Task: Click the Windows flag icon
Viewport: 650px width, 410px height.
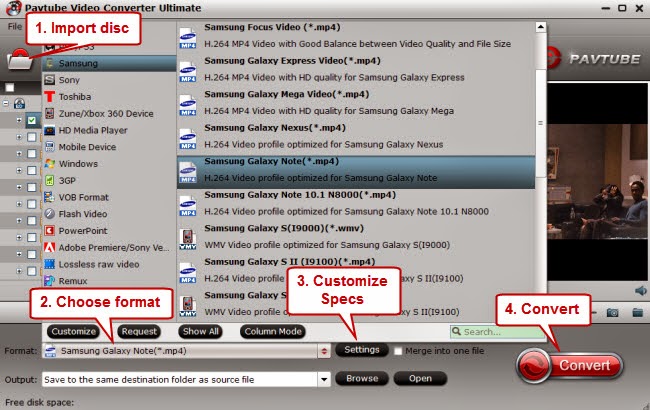Action: click(x=49, y=163)
